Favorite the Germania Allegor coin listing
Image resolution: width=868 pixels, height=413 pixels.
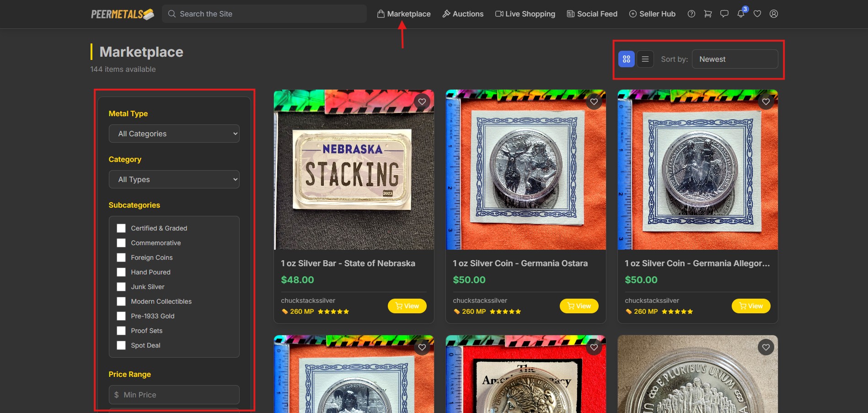tap(766, 102)
